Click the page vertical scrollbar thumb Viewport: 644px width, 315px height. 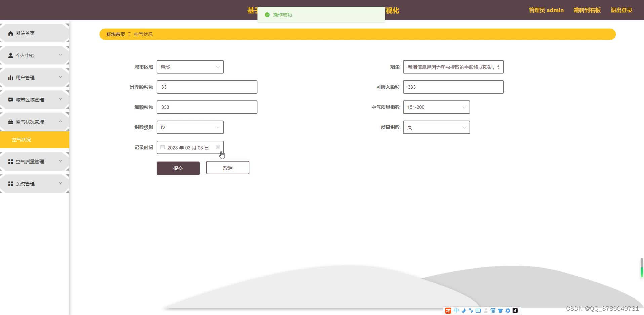pyautogui.click(x=642, y=268)
